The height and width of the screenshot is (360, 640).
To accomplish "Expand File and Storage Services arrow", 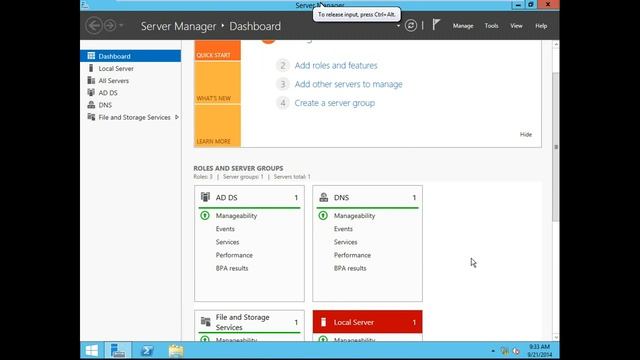I will point(177,117).
